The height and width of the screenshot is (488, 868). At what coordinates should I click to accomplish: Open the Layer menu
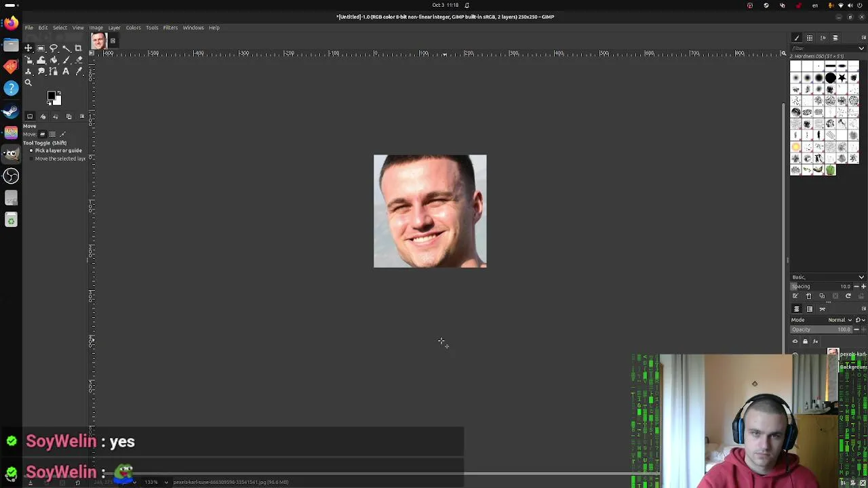(x=114, y=28)
